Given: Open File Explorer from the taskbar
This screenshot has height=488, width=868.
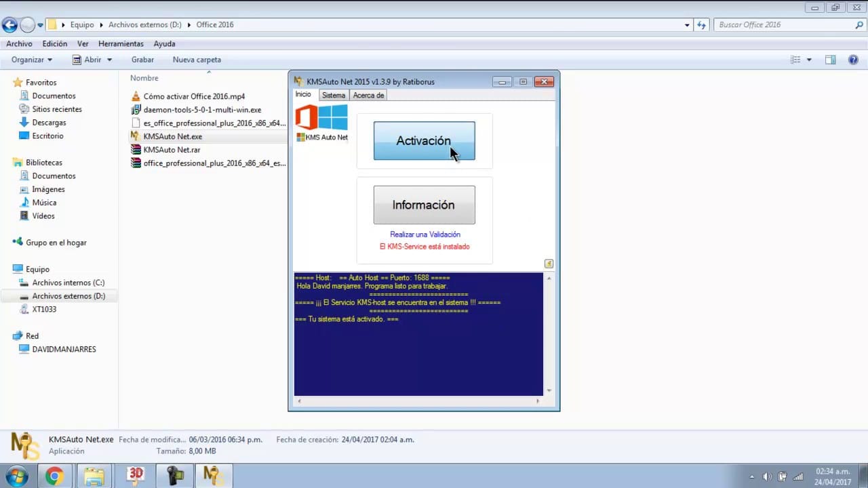Looking at the screenshot, I should (94, 475).
